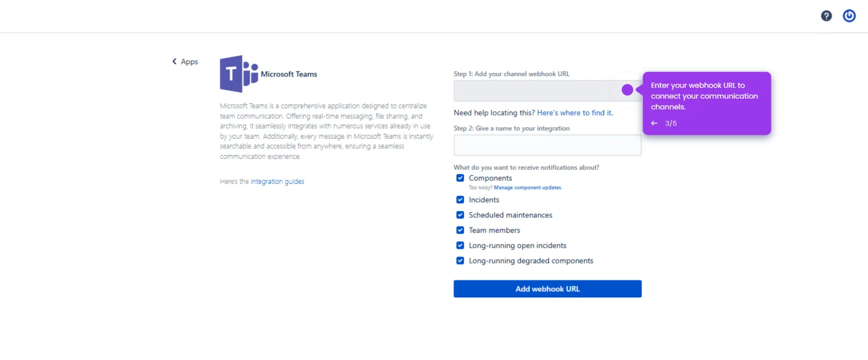Open the integration guides link
This screenshot has width=868, height=360.
click(x=277, y=181)
